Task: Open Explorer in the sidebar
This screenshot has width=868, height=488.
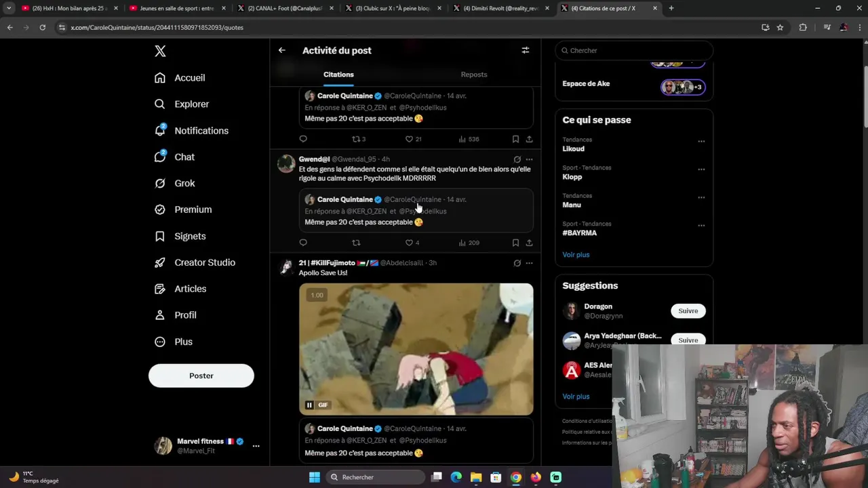Action: pos(182,104)
